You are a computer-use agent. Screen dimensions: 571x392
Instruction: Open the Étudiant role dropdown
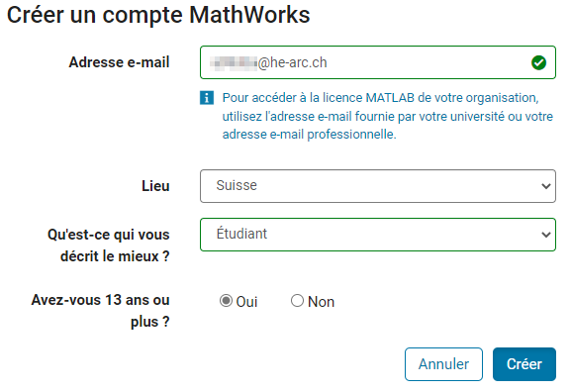pyautogui.click(x=378, y=235)
